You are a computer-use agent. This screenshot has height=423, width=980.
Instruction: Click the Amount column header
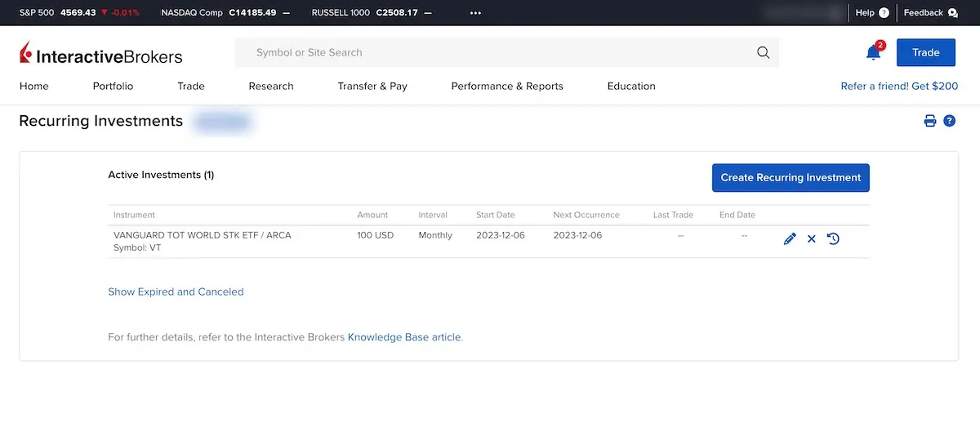(372, 215)
